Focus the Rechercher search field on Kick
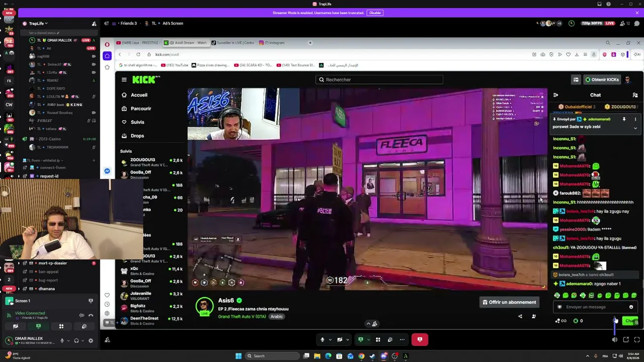The width and height of the screenshot is (644, 362). (379, 79)
